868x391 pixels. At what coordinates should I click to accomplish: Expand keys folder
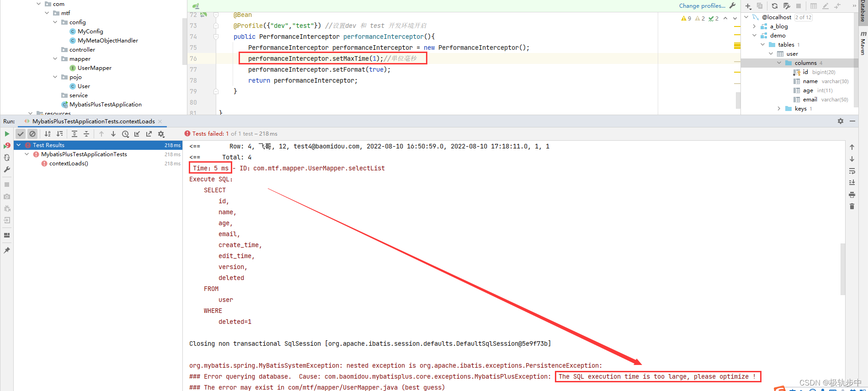pos(779,108)
